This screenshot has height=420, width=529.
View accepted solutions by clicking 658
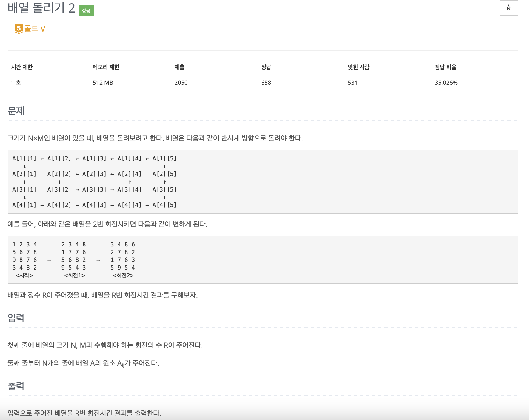[265, 83]
